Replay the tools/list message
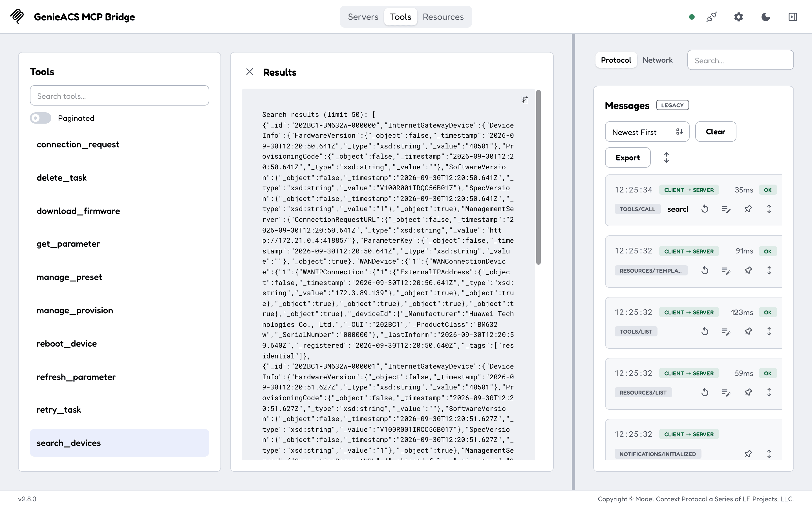The height and width of the screenshot is (508, 812). pyautogui.click(x=705, y=332)
